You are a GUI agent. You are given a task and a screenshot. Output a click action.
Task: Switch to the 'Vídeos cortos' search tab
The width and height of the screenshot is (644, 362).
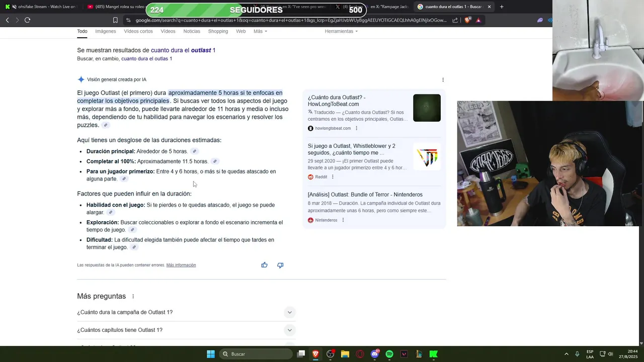(138, 31)
